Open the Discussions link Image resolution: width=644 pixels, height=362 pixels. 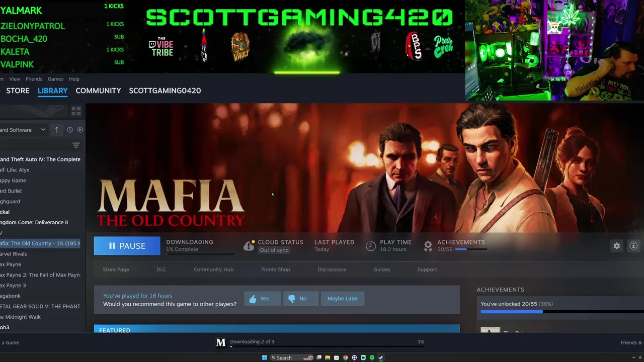[332, 269]
